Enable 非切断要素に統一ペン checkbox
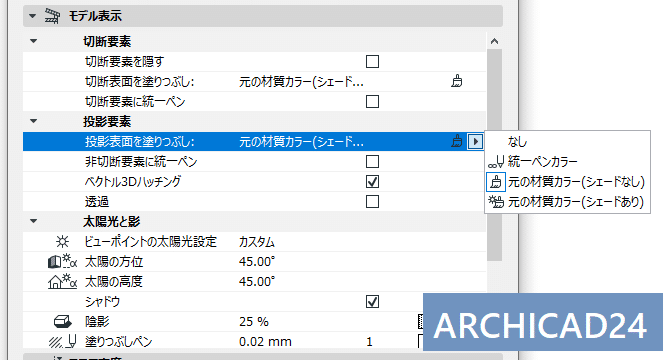671x360 pixels. click(x=372, y=161)
